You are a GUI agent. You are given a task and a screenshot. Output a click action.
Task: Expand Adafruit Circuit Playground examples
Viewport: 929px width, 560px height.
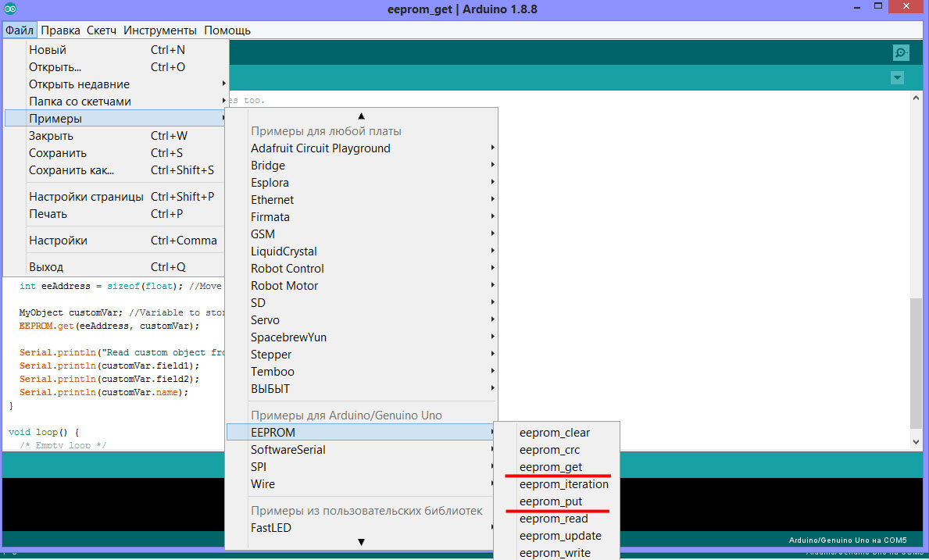pyautogui.click(x=362, y=148)
